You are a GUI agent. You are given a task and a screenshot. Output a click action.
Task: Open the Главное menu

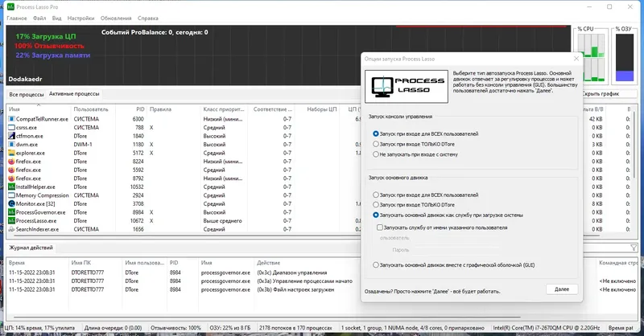pos(17,18)
